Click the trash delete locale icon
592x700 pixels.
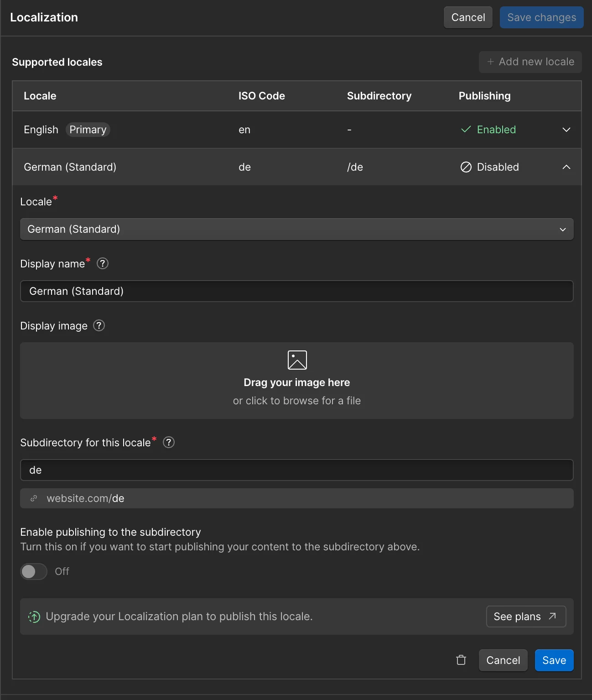[x=461, y=660]
